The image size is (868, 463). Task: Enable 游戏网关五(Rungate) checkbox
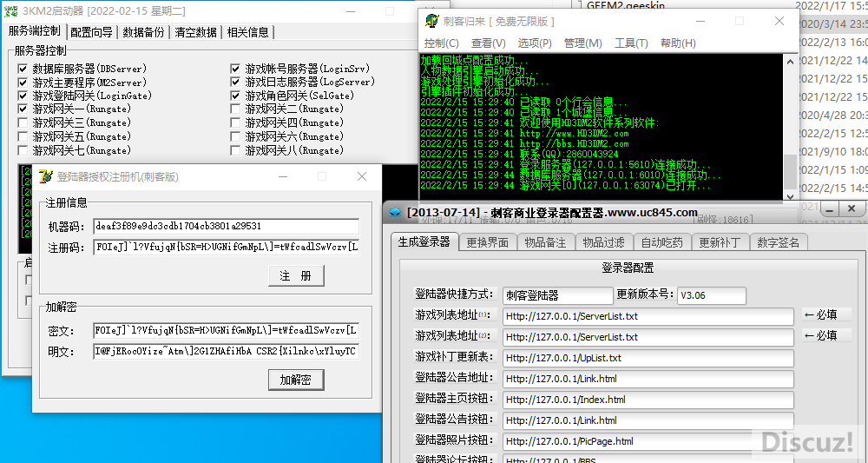(23, 136)
